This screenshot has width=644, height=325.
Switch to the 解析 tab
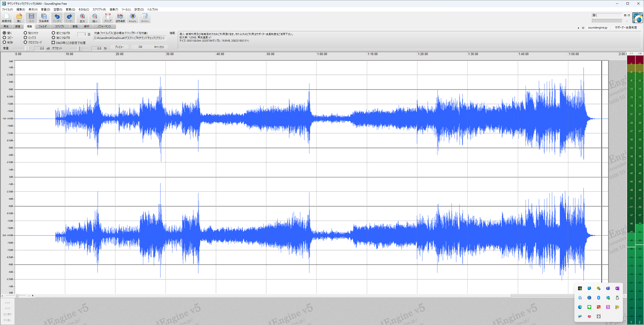[x=86, y=27]
